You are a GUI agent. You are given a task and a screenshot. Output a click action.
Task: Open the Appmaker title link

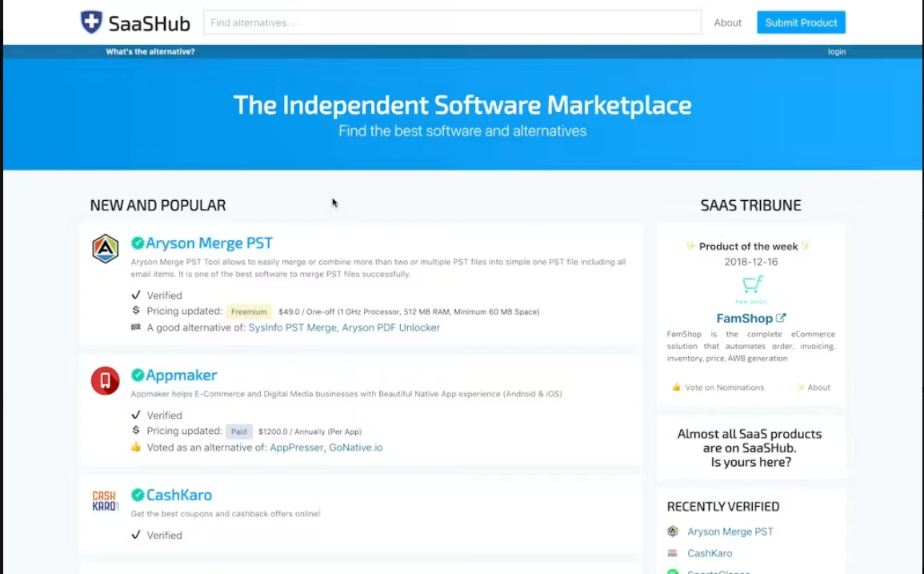pos(182,375)
